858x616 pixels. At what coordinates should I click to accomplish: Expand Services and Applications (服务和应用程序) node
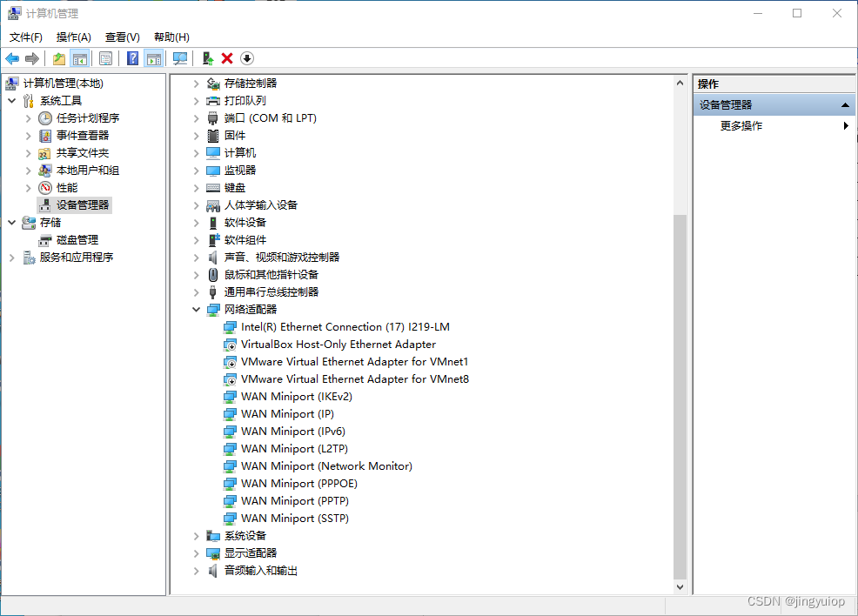tap(12, 258)
